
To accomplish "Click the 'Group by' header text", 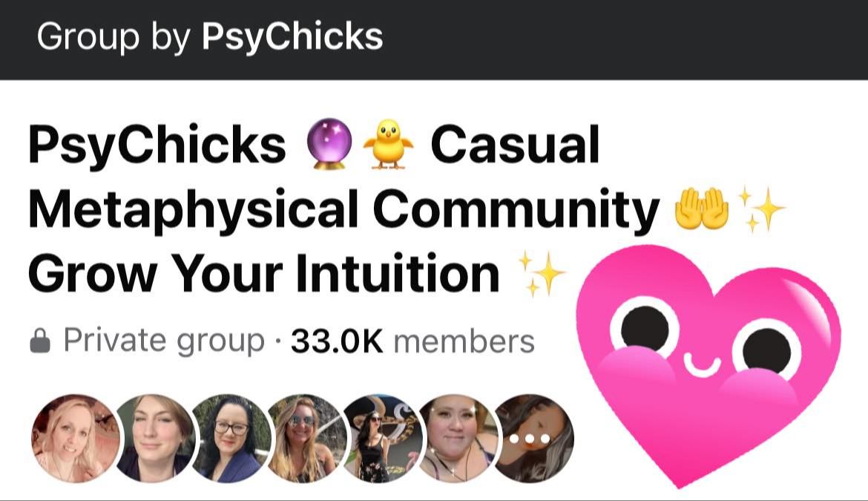I will pyautogui.click(x=114, y=37).
